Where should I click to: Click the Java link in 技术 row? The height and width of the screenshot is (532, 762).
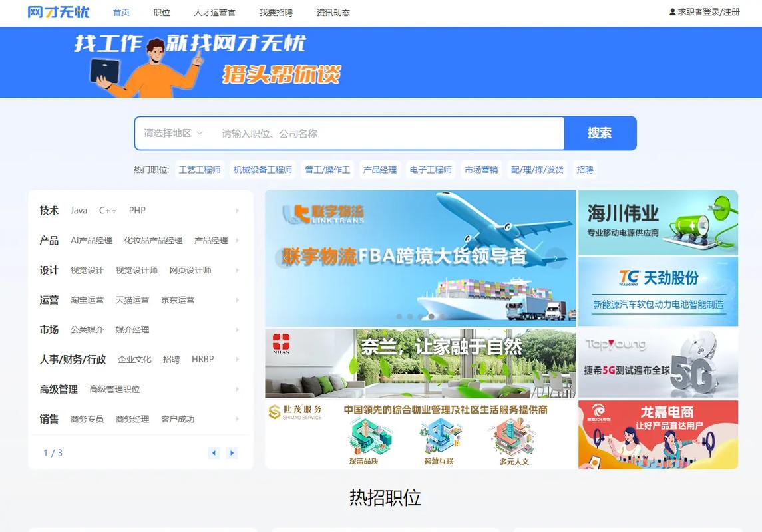(79, 211)
